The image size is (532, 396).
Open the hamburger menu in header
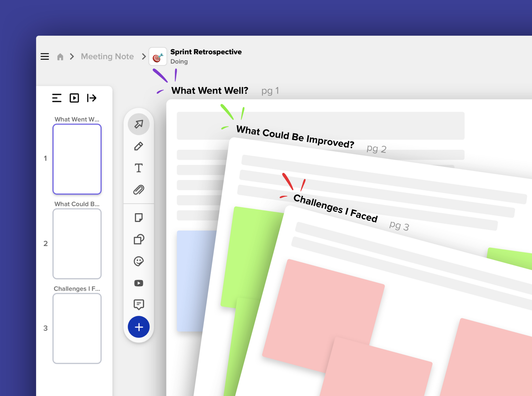(45, 56)
